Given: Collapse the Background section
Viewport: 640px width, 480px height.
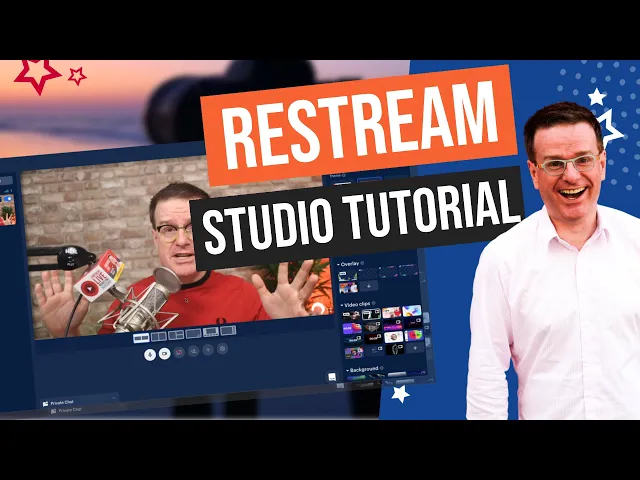Looking at the screenshot, I should pyautogui.click(x=348, y=371).
